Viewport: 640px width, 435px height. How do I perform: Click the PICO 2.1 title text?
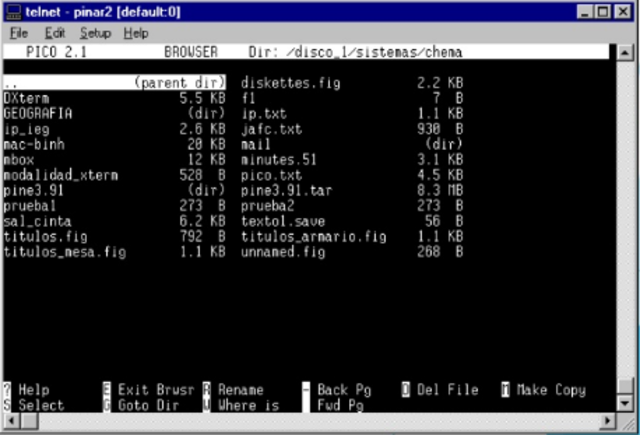tap(56, 52)
